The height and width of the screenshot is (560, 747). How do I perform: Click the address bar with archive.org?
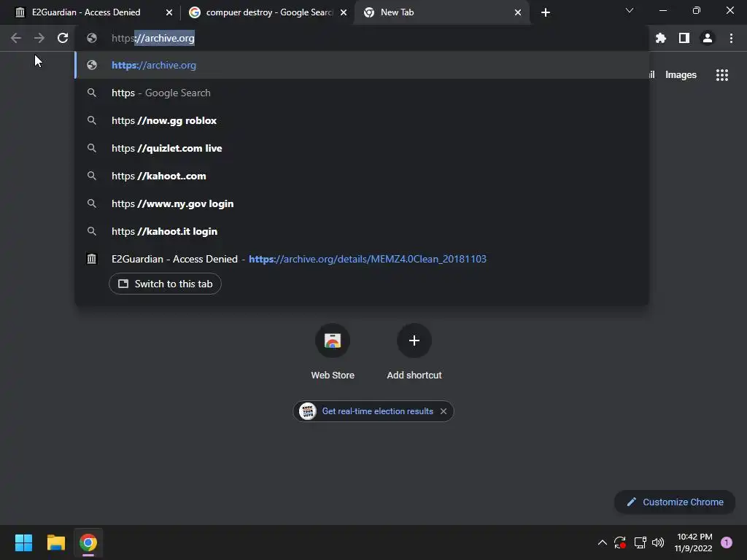362,38
